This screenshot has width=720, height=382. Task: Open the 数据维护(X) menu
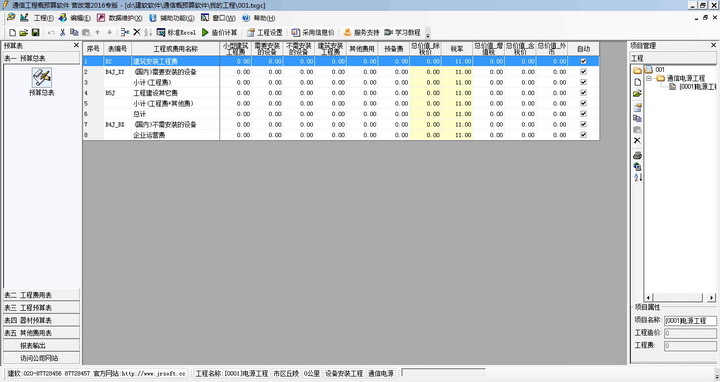coord(125,18)
